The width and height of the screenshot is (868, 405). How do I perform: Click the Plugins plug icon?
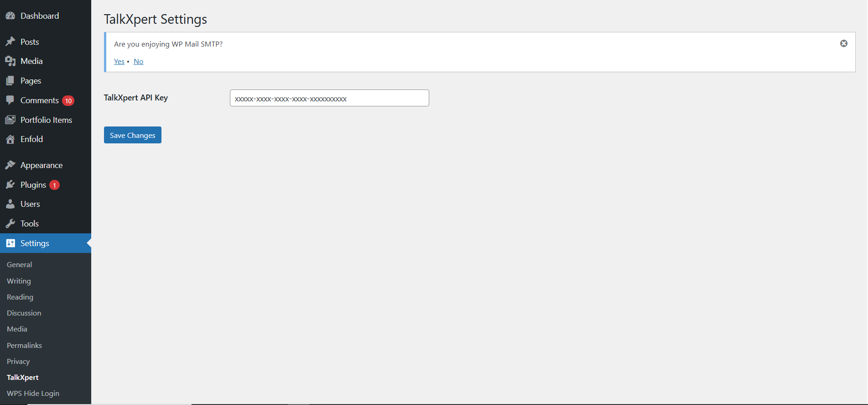[x=10, y=184]
